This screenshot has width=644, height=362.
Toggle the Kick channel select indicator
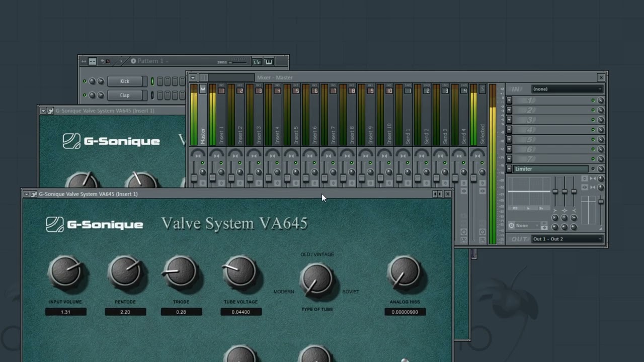point(152,81)
